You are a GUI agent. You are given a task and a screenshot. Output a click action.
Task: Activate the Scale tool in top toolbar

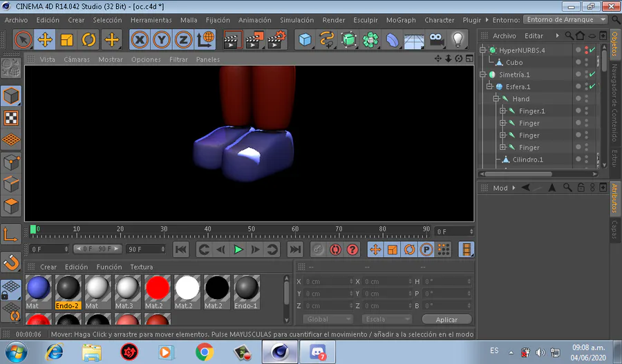click(x=66, y=39)
